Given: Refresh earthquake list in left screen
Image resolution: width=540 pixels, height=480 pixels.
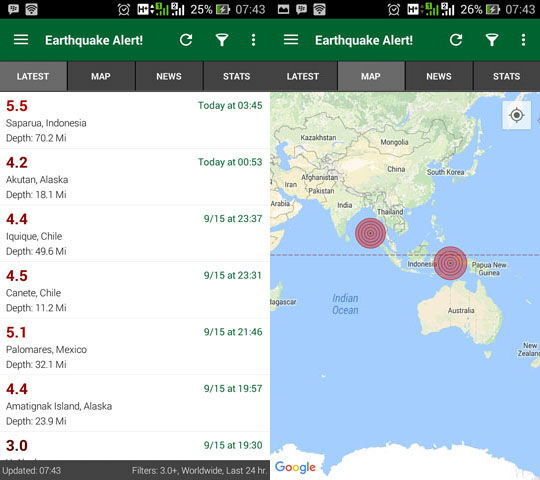Looking at the screenshot, I should pyautogui.click(x=186, y=40).
